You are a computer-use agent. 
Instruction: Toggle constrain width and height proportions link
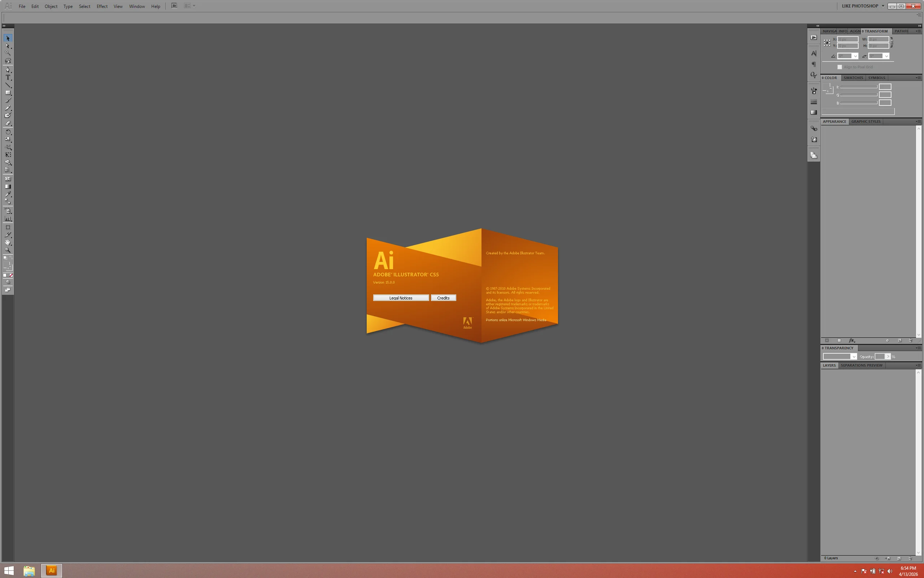892,42
